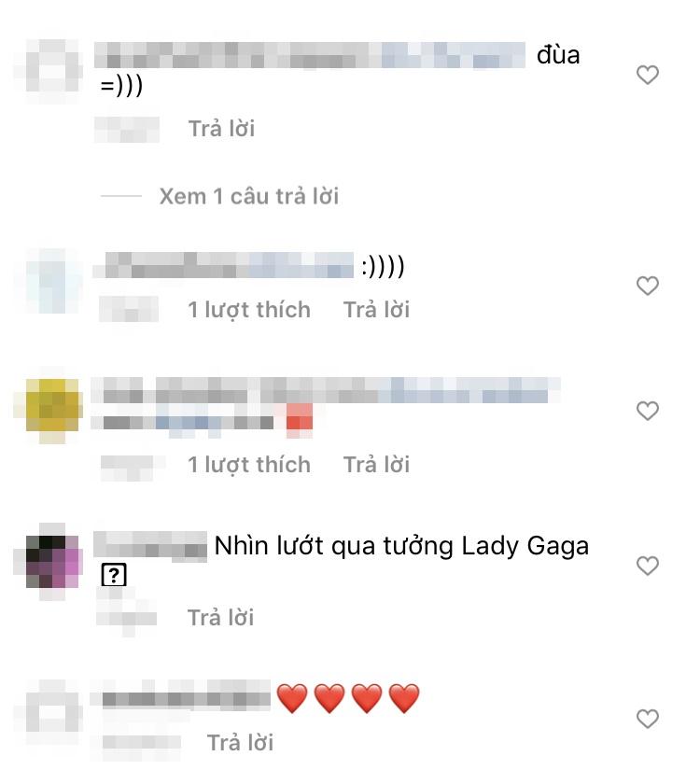Like the comment with yellow avatar
This screenshot has height=770, width=700.
click(x=647, y=411)
